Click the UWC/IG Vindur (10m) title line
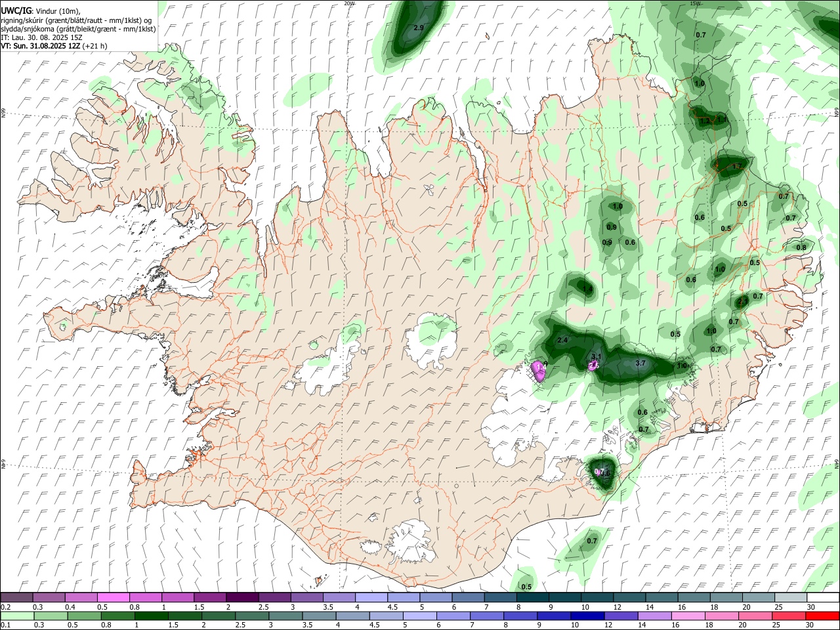 (41, 11)
